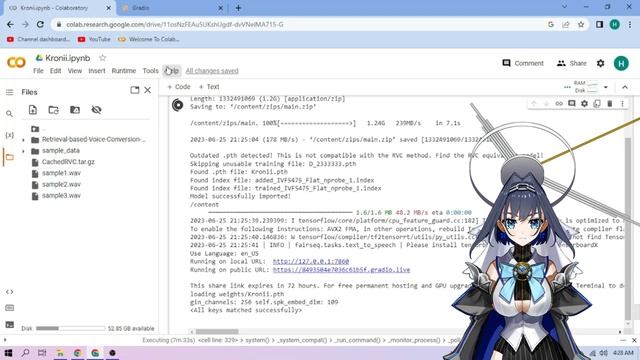640x360 pixels.
Task: Open the Comment button
Action: coord(523,63)
